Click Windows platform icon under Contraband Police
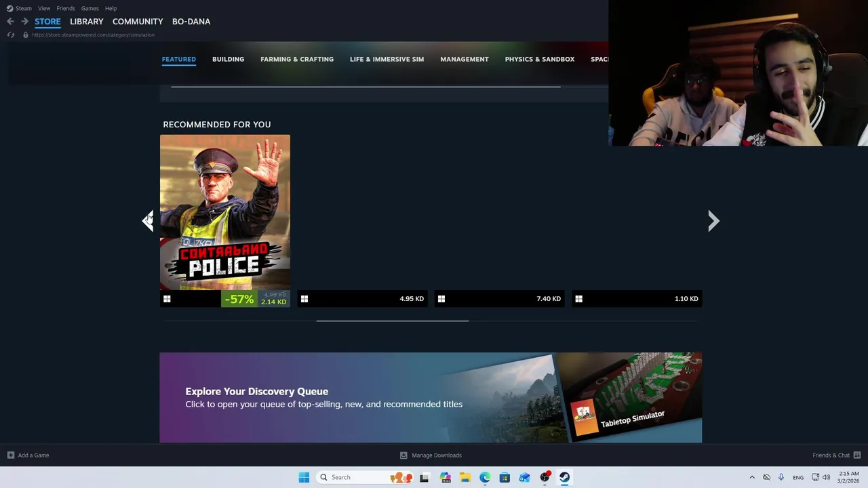The image size is (868, 488). coord(167,299)
